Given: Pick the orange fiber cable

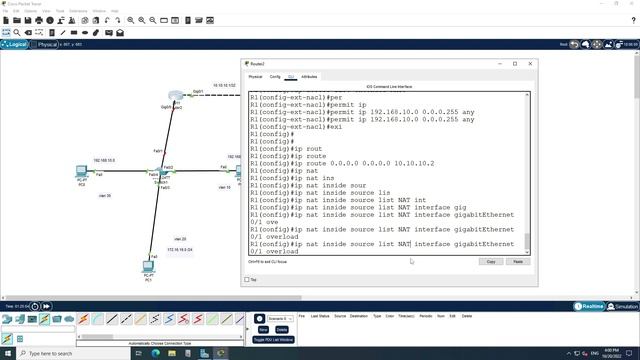Looking at the screenshot, I should click(140, 319).
